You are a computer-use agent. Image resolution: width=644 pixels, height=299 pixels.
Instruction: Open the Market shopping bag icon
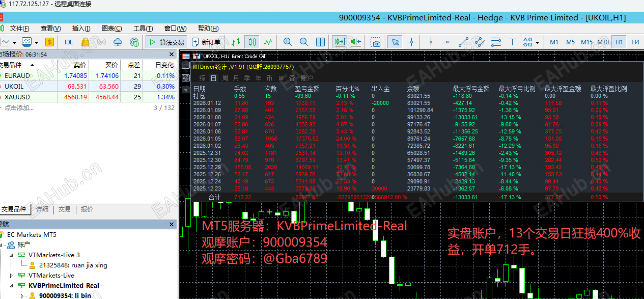click(85, 42)
